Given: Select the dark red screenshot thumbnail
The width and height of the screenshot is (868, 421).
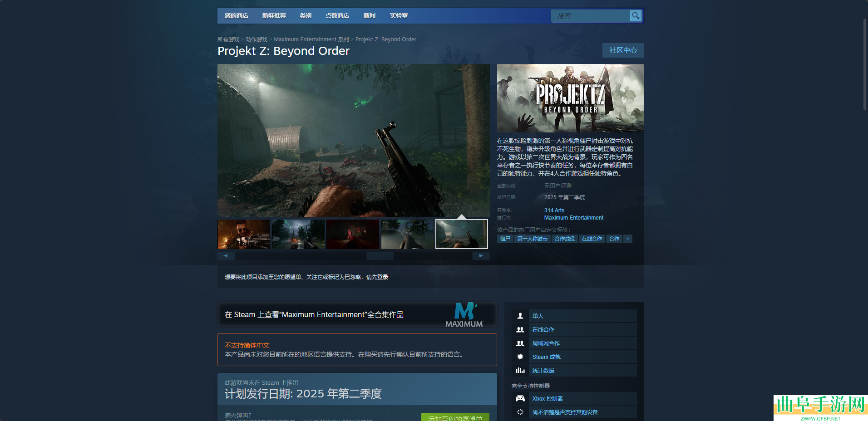Looking at the screenshot, I should click(353, 234).
